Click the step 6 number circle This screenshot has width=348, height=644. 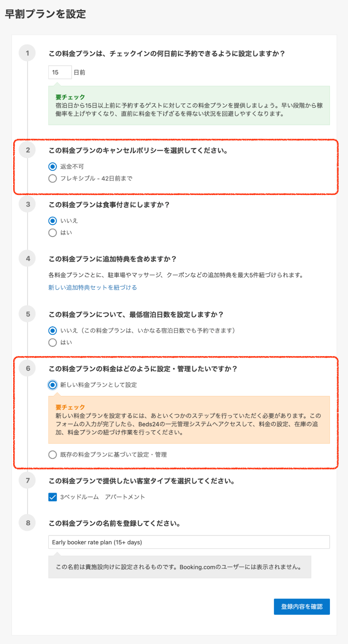coord(28,368)
